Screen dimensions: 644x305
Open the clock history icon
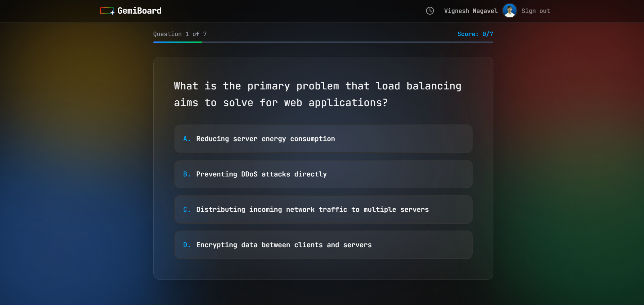point(430,11)
